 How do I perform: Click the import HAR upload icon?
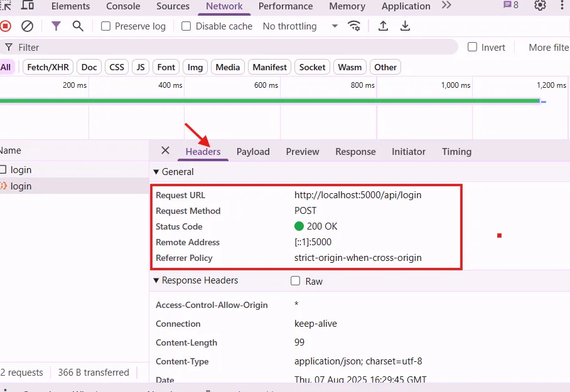click(383, 26)
